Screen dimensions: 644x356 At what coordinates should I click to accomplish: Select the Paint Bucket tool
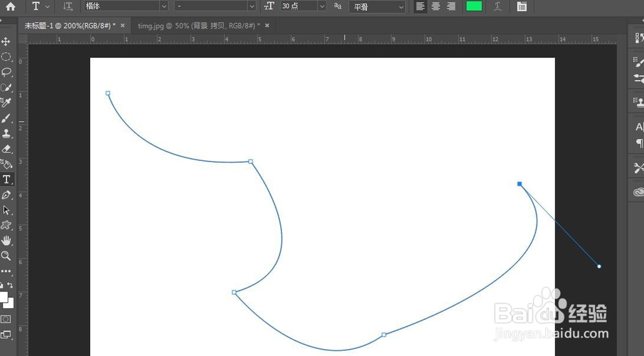coord(6,164)
